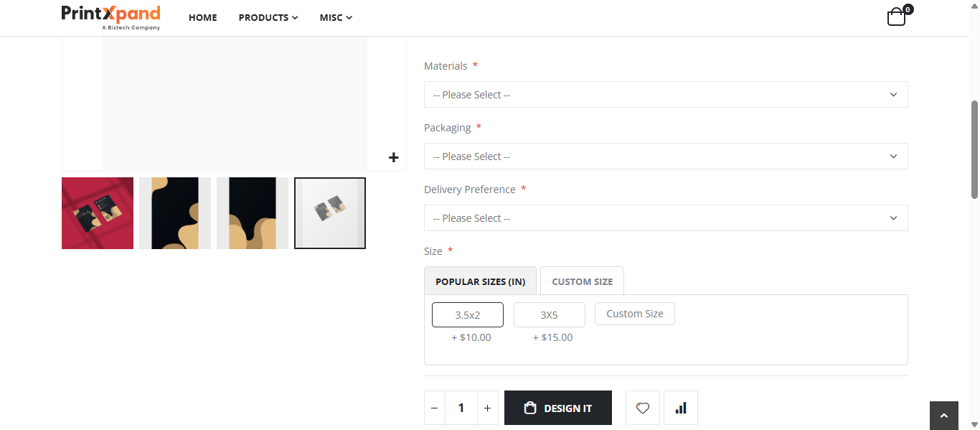
Task: Click the zoom plus icon on image
Action: (x=393, y=157)
